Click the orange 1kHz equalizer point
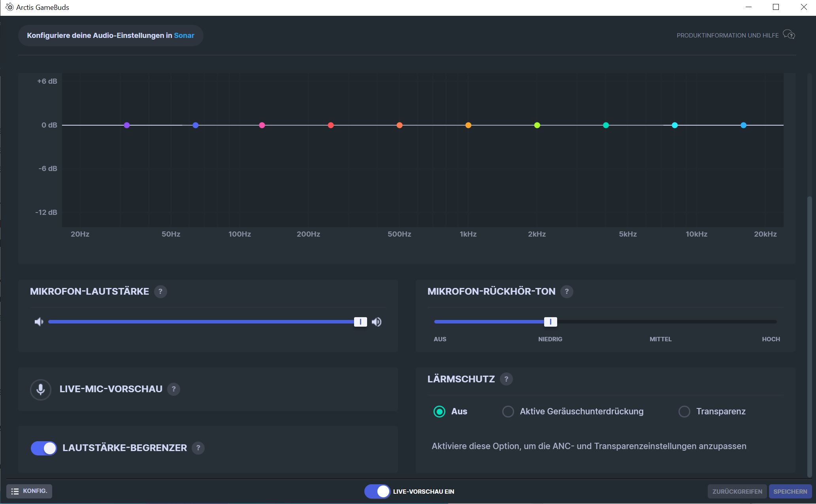Viewport: 816px width, 504px height. pos(468,125)
